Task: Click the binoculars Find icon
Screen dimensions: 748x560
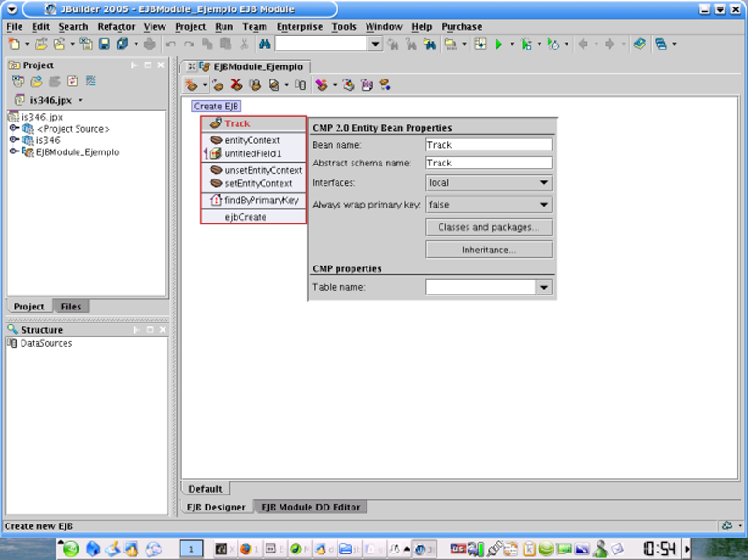Action: coord(264,44)
